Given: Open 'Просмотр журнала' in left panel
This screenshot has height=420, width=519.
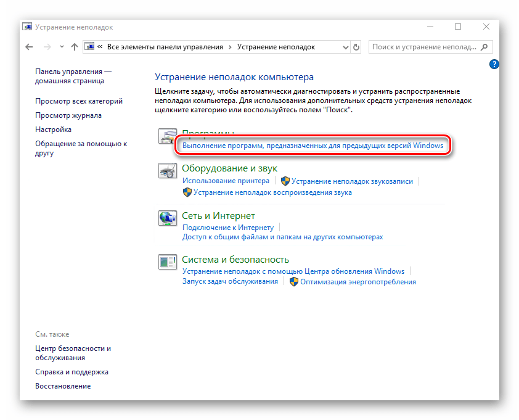Looking at the screenshot, I should [x=68, y=115].
